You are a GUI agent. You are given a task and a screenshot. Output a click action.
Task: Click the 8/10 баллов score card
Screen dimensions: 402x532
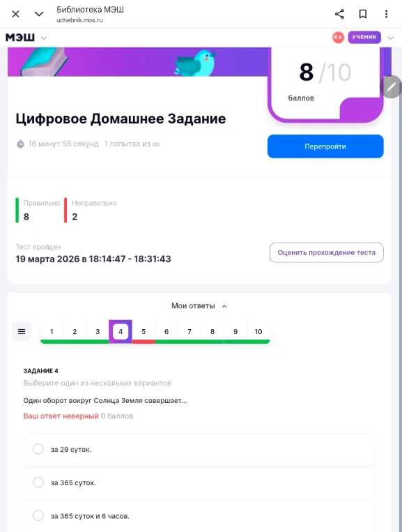(325, 85)
